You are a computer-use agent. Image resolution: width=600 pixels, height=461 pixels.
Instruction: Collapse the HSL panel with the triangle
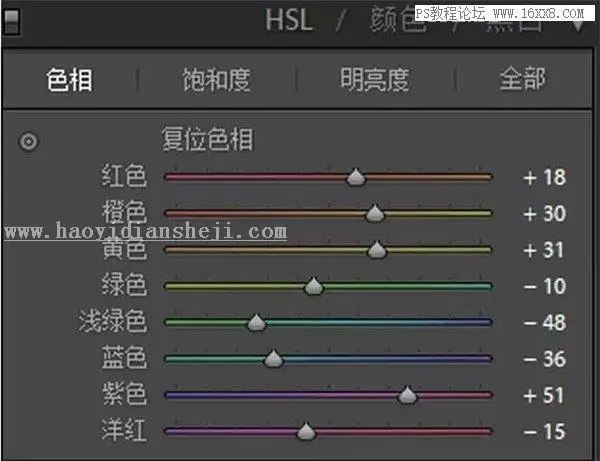(x=578, y=26)
